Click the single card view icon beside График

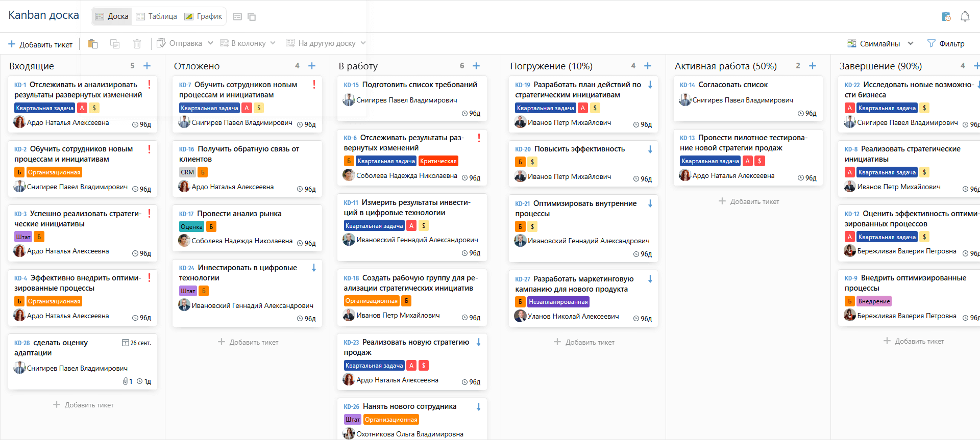point(237,17)
